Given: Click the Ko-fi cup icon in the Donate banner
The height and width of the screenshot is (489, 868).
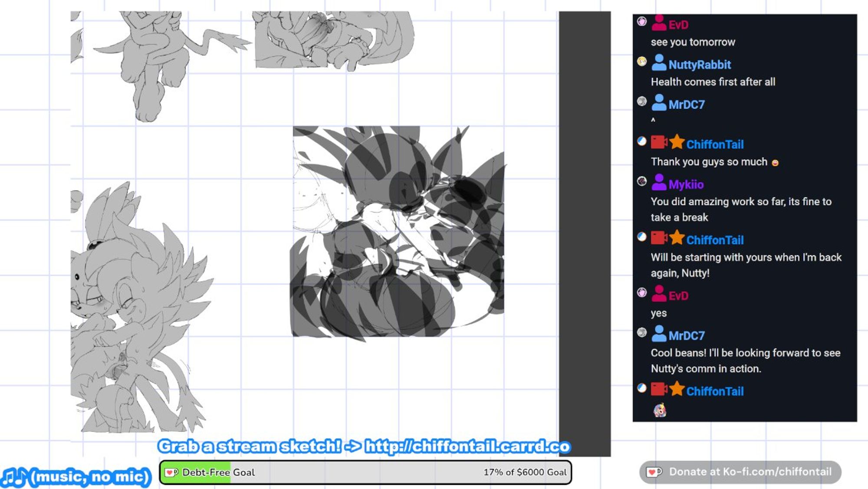Looking at the screenshot, I should click(654, 472).
